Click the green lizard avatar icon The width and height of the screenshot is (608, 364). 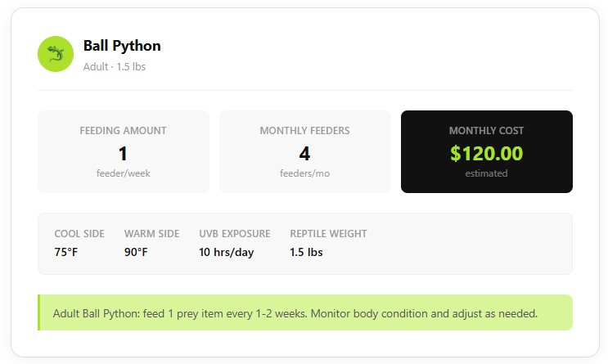coord(56,54)
